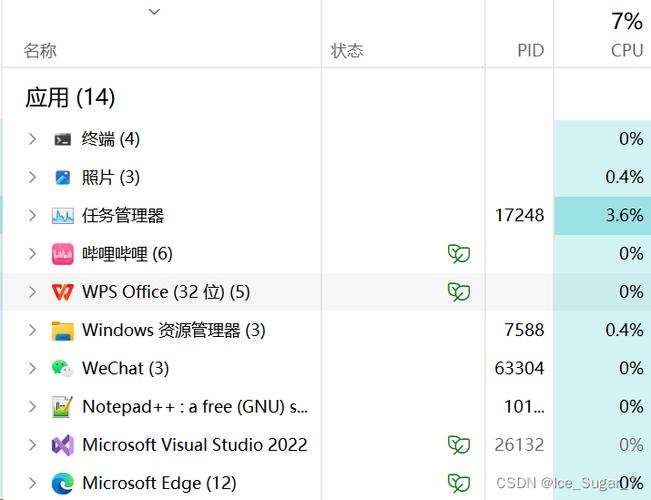The height and width of the screenshot is (500, 651).
Task: Click PID value 26132
Action: click(x=519, y=445)
